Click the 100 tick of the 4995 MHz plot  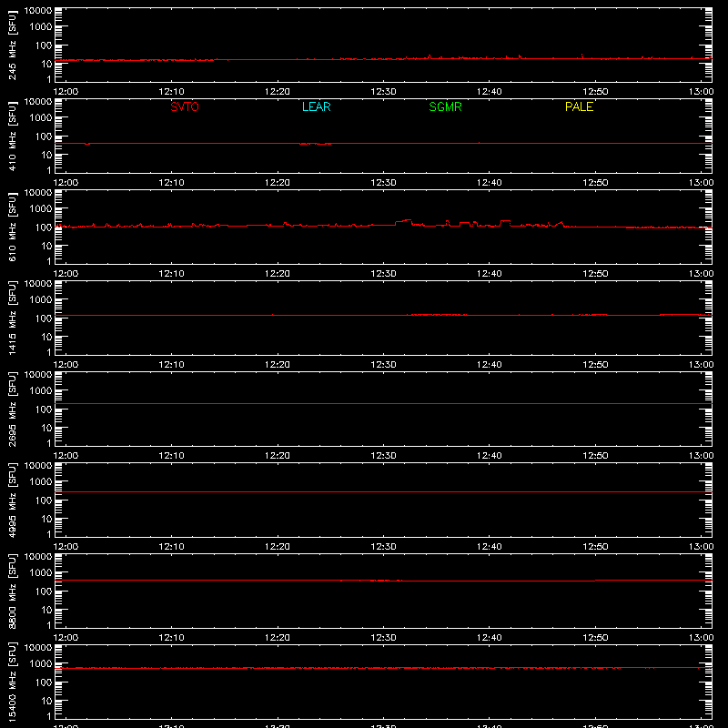coord(44,500)
